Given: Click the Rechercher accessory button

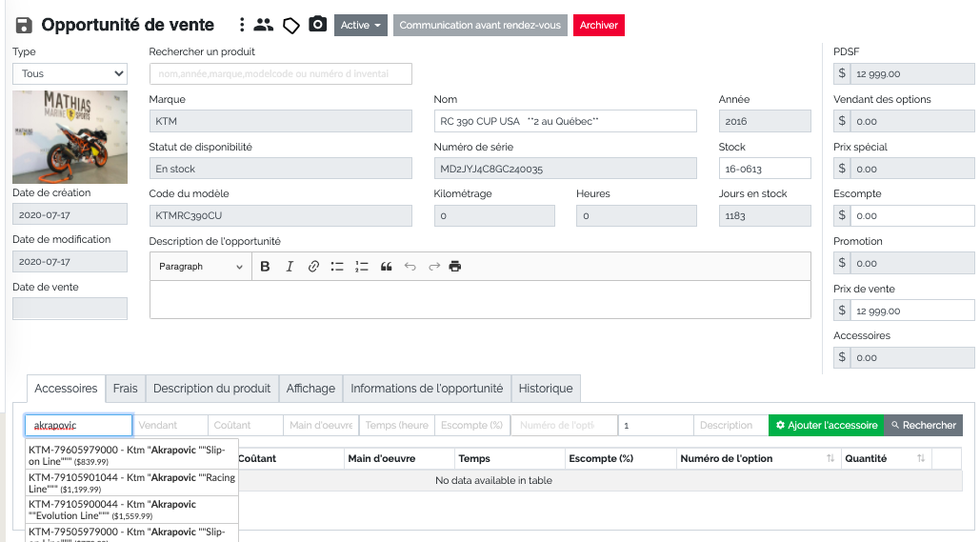Looking at the screenshot, I should (x=923, y=425).
